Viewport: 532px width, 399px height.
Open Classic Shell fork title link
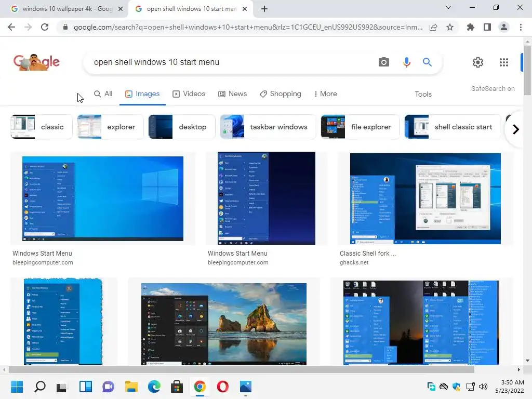[x=368, y=254]
